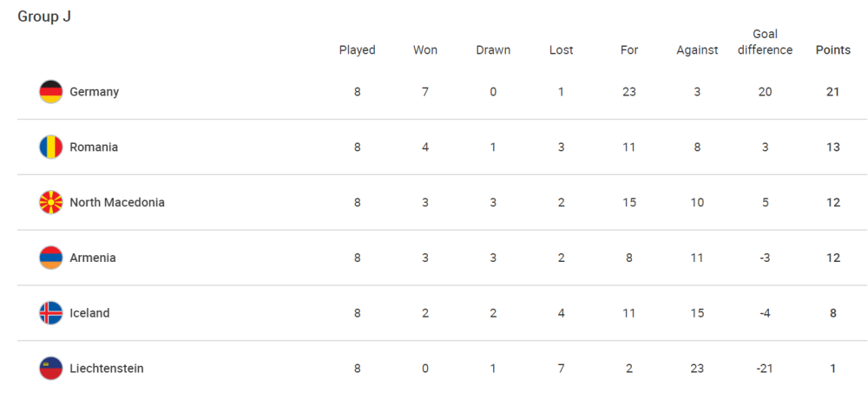868x399 pixels.
Task: Click the Romania flag icon
Action: tap(51, 147)
